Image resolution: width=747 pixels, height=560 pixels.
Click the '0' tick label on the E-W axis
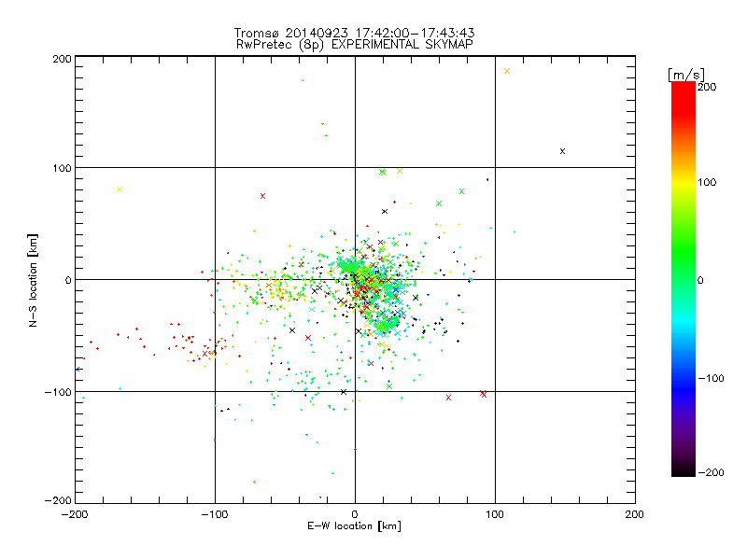pos(355,514)
